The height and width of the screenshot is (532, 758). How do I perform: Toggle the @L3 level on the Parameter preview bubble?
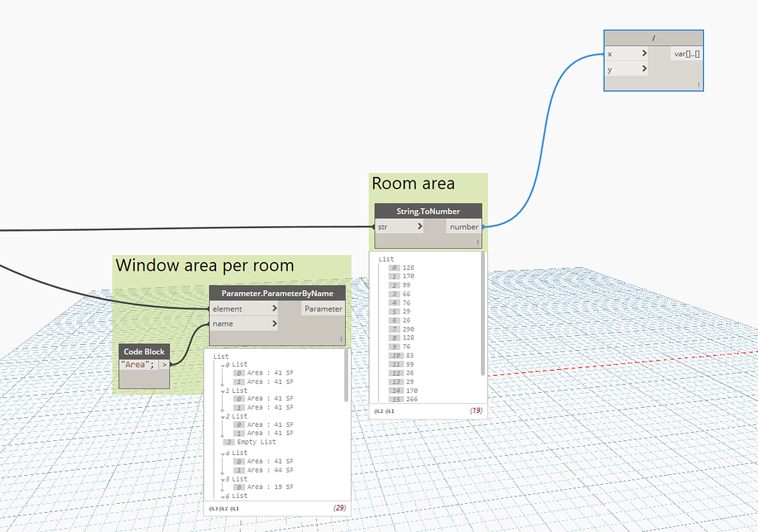pos(214,509)
